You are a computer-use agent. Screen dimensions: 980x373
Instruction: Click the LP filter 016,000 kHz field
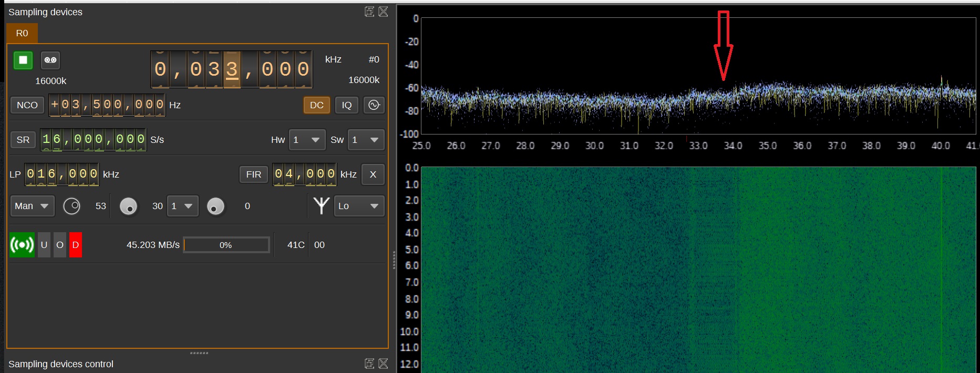62,174
